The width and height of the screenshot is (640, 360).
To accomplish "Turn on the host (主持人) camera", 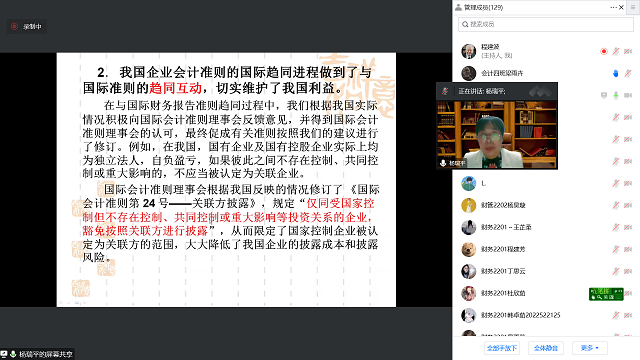I will 628,51.
